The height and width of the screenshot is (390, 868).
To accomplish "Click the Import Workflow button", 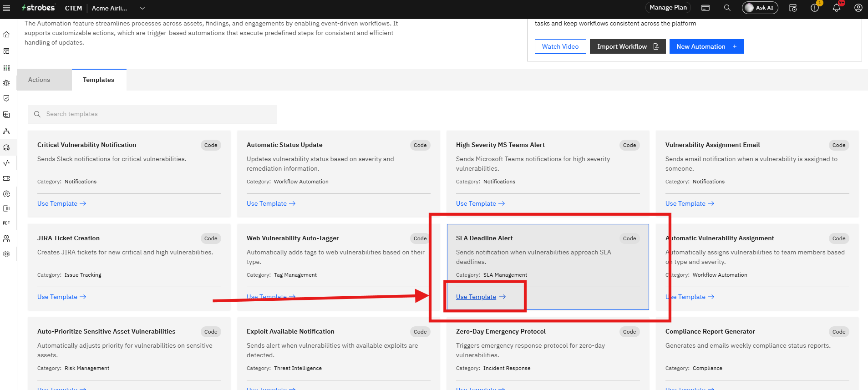I will 628,46.
